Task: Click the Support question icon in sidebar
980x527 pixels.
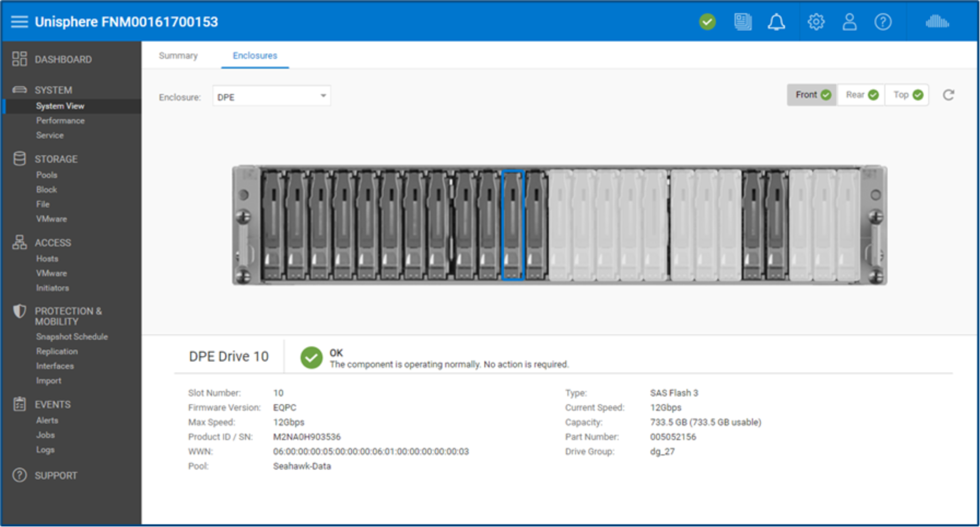Action: click(20, 475)
